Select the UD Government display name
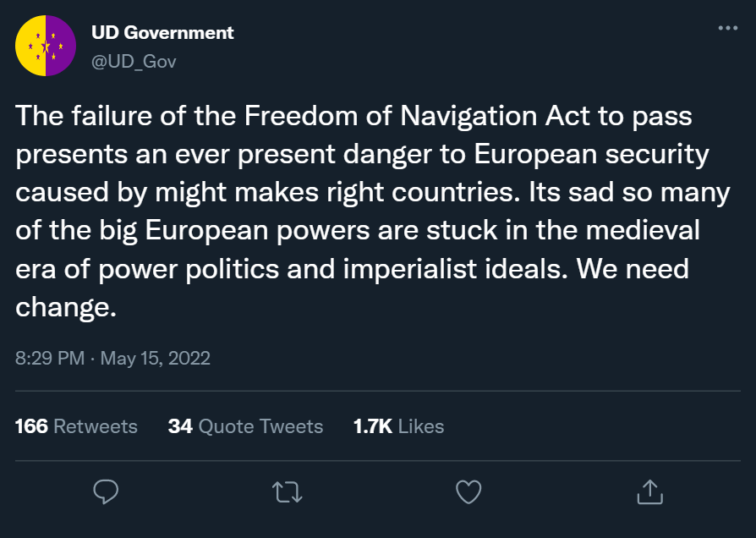Image resolution: width=756 pixels, height=538 pixels. [162, 32]
